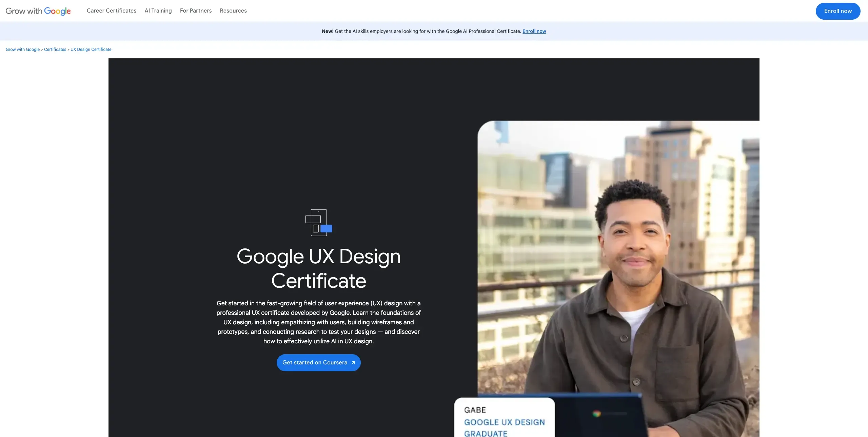Select AI Training in the navigation
868x437 pixels.
coord(158,11)
